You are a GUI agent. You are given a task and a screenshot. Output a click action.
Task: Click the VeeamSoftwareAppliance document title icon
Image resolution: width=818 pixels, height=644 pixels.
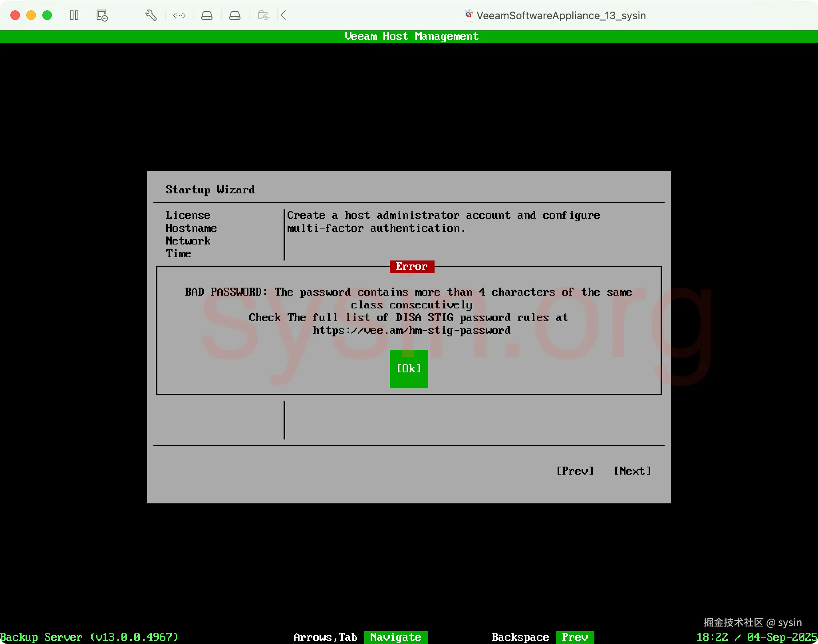tap(468, 16)
